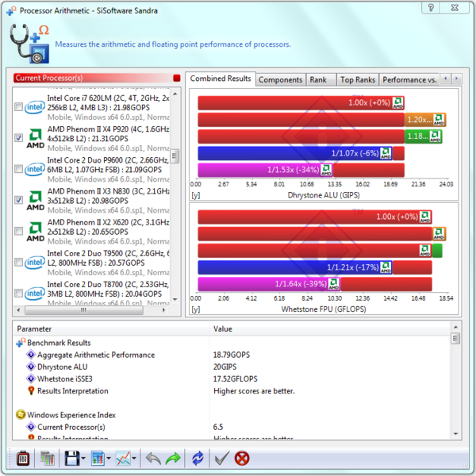Click diamond icon beside Aggregate Arithmetic Performance
The image size is (476, 476).
click(31, 355)
